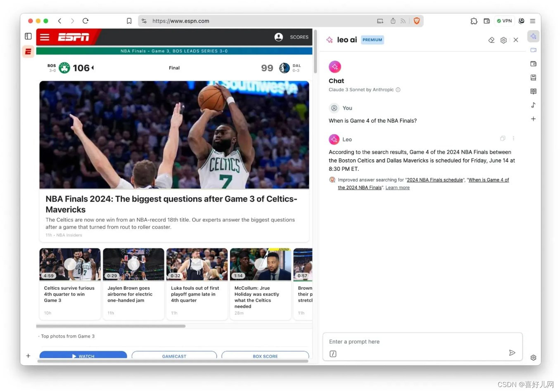The width and height of the screenshot is (560, 392).
Task: Open the "2024 NBA Finals schedule" search link
Action: coord(435,180)
